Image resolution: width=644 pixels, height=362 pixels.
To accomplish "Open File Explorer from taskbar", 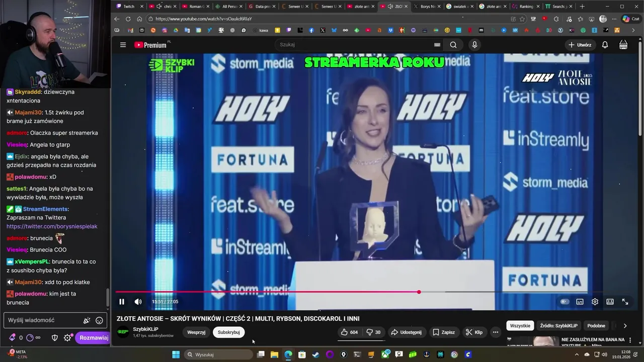I will click(x=274, y=354).
